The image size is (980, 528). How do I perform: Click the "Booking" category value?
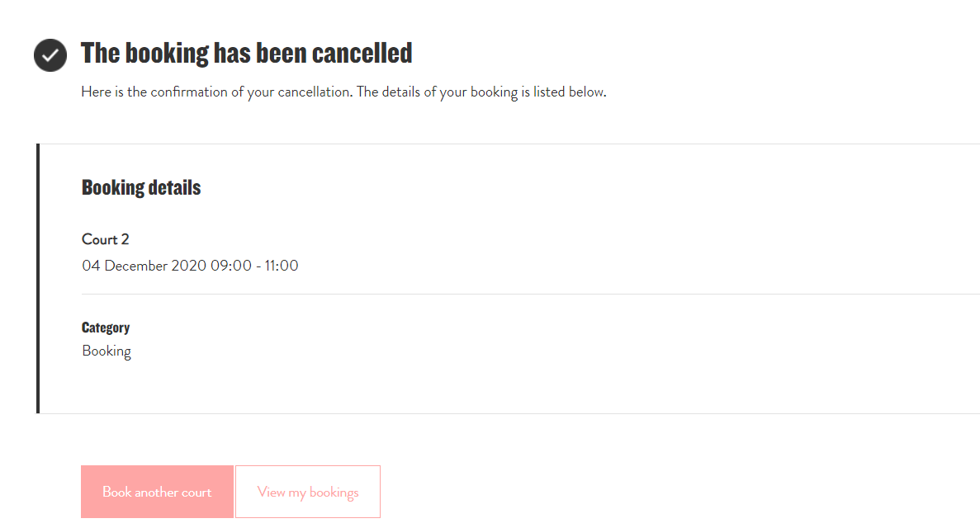pyautogui.click(x=107, y=351)
